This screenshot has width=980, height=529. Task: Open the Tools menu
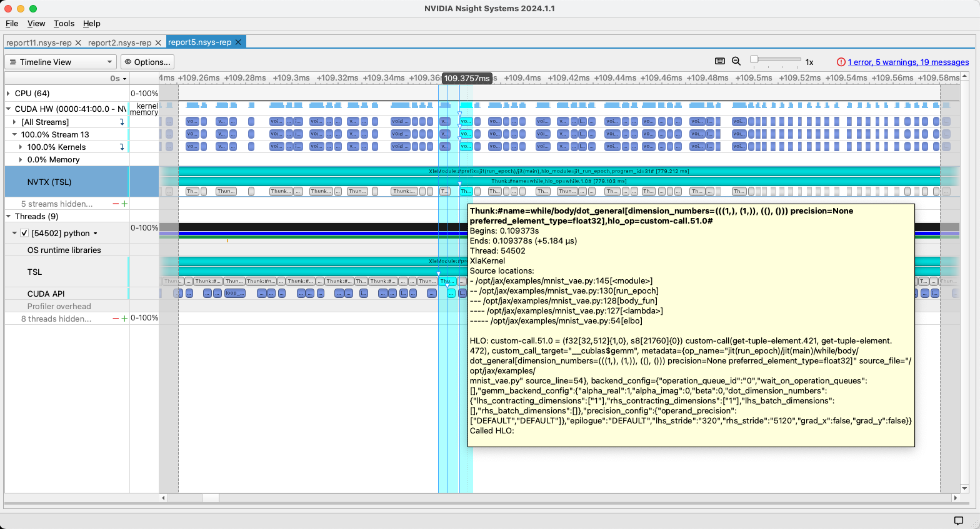[64, 23]
